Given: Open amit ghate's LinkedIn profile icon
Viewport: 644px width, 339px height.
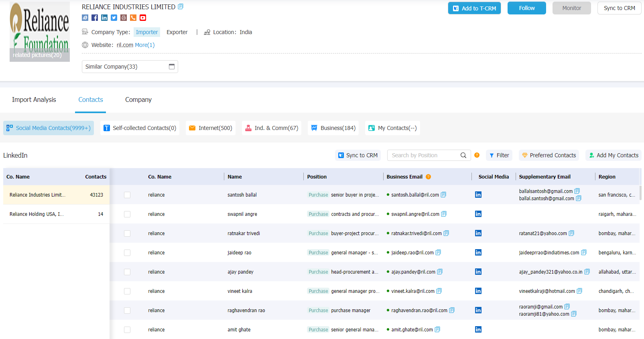Looking at the screenshot, I should point(478,330).
